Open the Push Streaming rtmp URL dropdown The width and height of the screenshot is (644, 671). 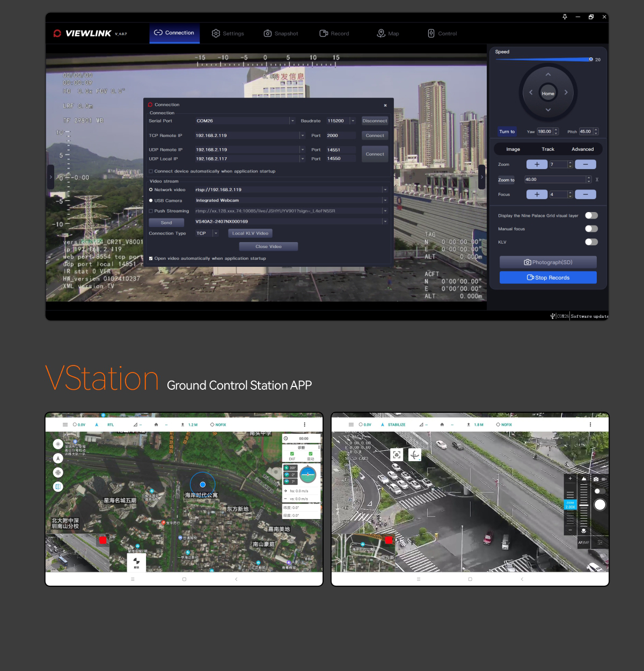click(385, 211)
